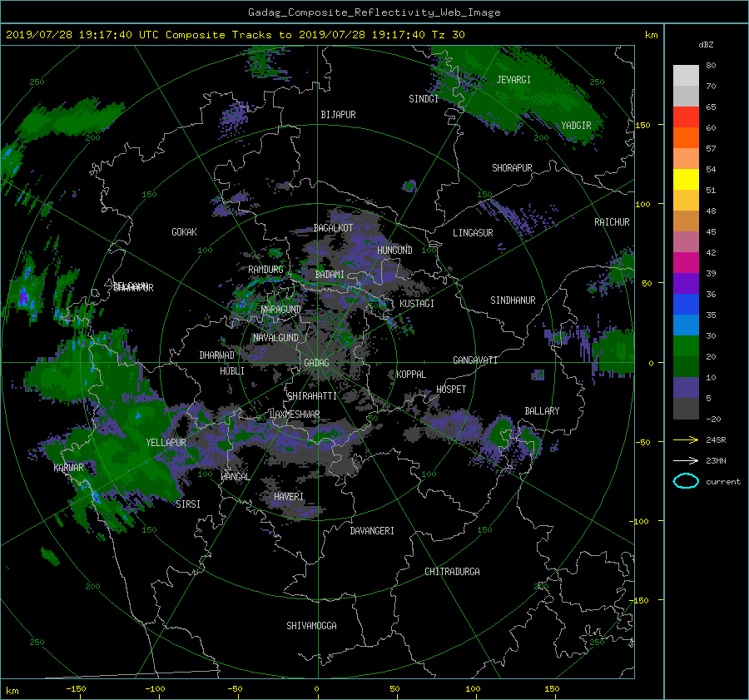Click the yellow 24SR arrow icon

pos(686,440)
